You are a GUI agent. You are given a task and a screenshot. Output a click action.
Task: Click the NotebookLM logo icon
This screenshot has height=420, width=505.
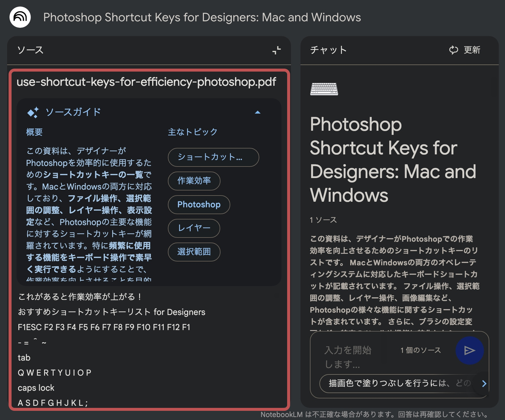point(20,17)
